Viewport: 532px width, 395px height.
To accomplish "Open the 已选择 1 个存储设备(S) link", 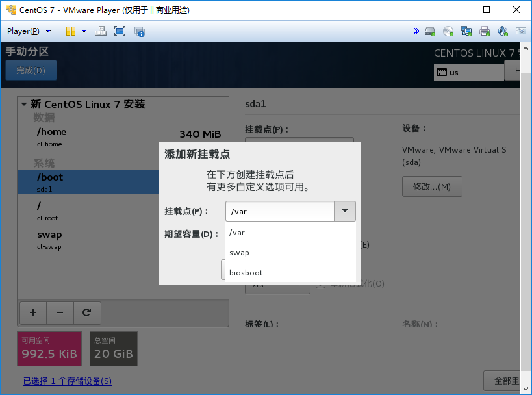I will coord(68,381).
